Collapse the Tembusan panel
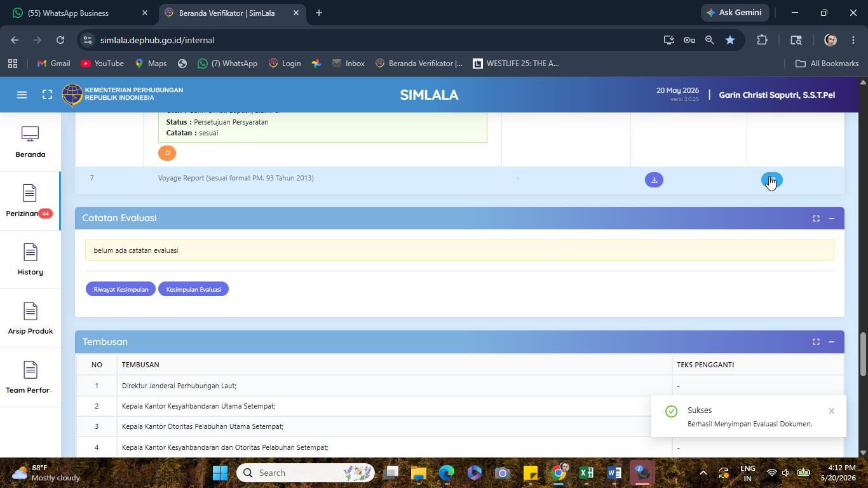Image resolution: width=868 pixels, height=488 pixels. coord(831,342)
